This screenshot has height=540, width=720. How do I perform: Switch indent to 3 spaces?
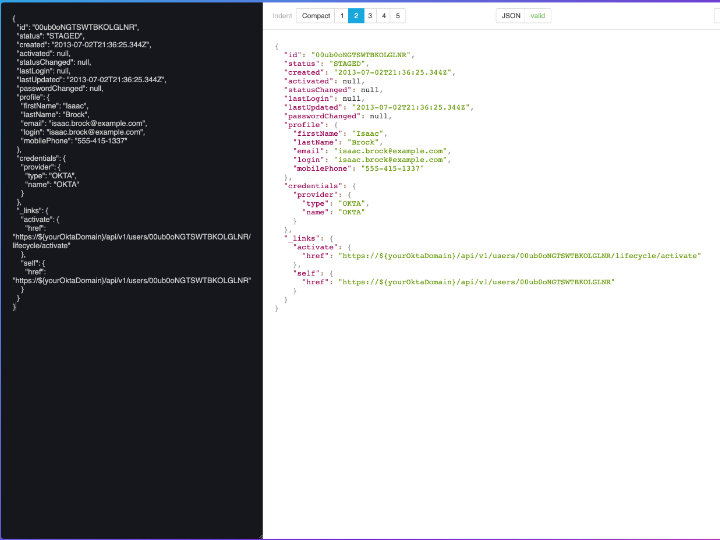point(370,16)
